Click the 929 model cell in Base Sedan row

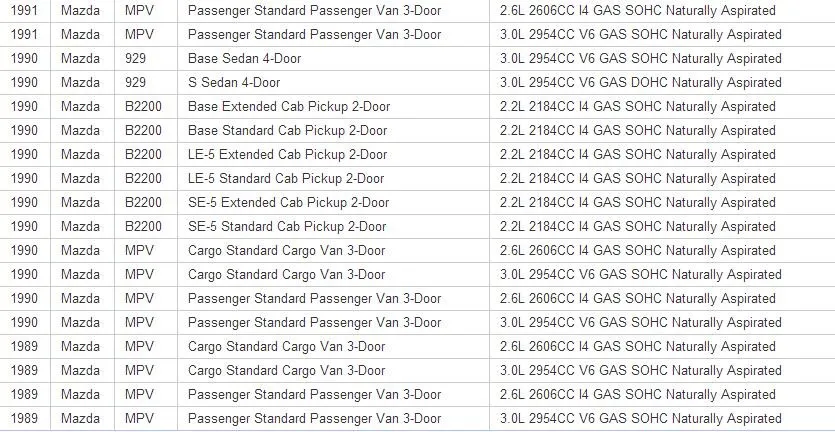click(146, 59)
